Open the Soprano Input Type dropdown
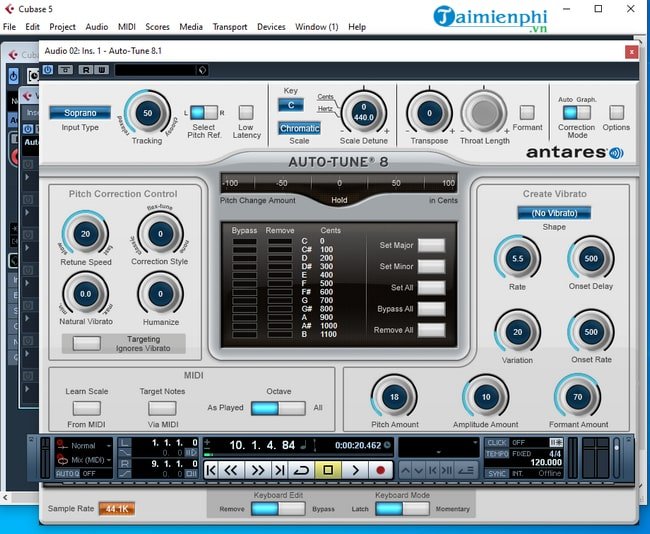 point(80,113)
